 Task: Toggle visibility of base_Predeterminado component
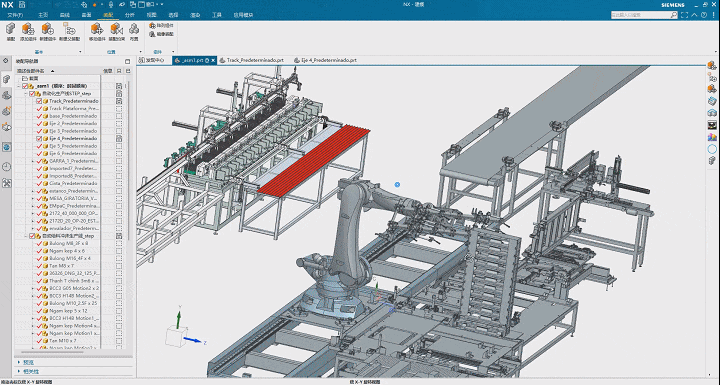coord(39,116)
